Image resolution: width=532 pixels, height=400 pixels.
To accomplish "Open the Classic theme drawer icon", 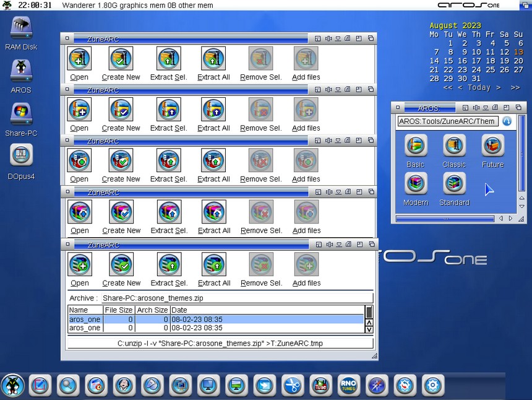I will click(x=454, y=146).
